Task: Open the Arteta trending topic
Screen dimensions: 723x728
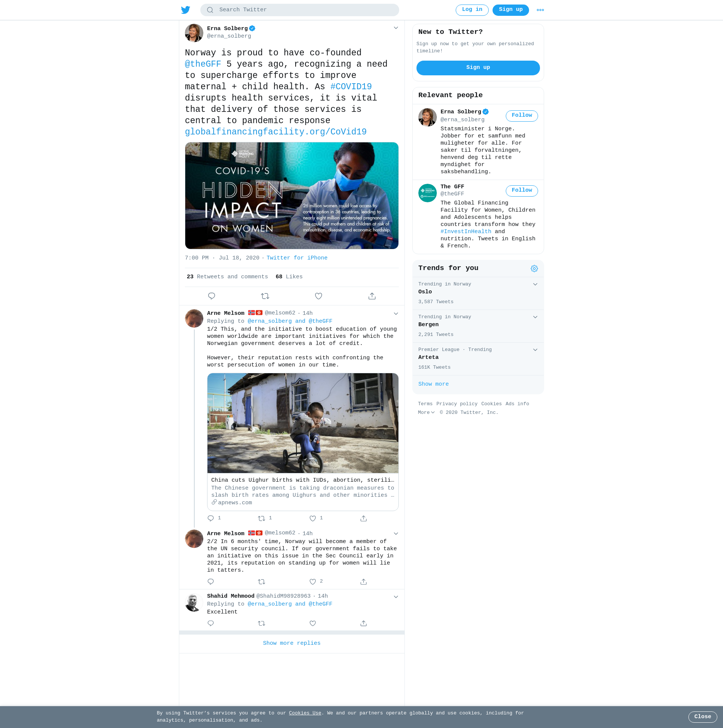Action: pyautogui.click(x=478, y=359)
